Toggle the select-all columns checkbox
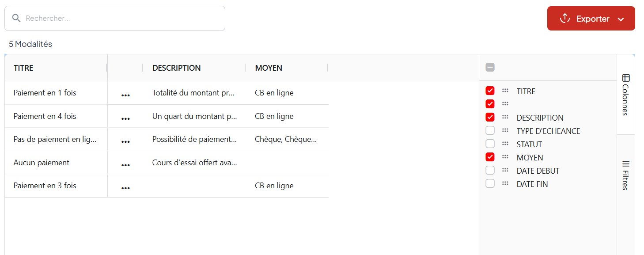Screen dimensions: 644x255 tap(490, 67)
